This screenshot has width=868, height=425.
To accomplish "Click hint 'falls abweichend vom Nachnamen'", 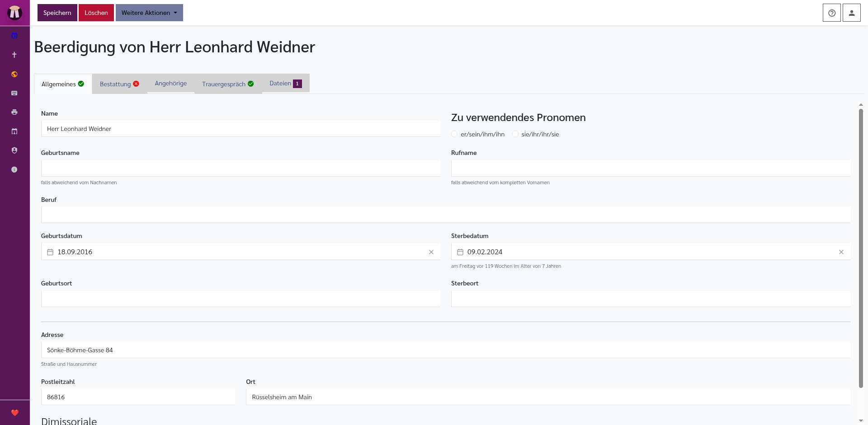I will click(x=79, y=182).
